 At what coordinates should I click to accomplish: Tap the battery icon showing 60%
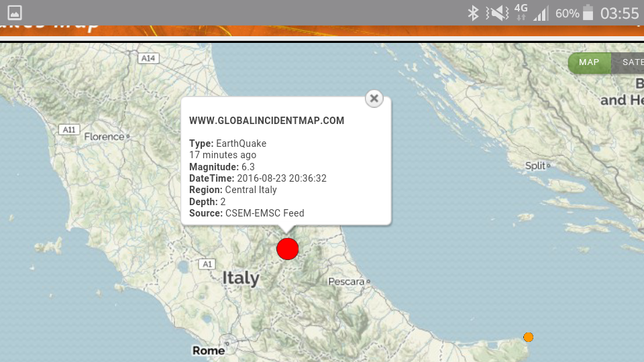588,13
